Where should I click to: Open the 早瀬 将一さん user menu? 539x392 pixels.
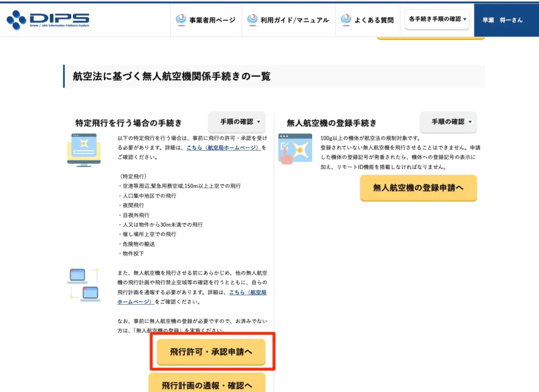pos(502,20)
